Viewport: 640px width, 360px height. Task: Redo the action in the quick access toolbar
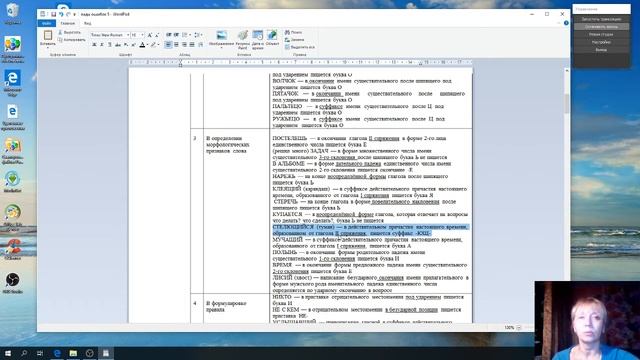click(69, 14)
